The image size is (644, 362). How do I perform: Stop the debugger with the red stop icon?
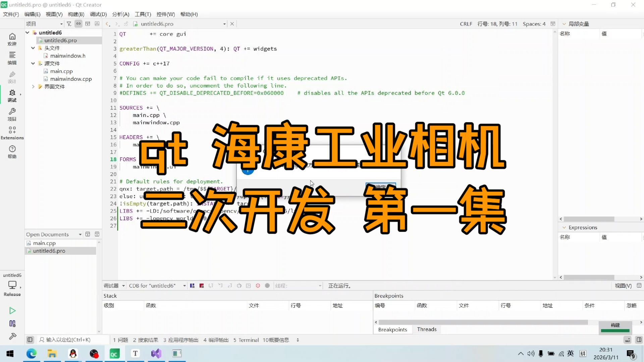[x=202, y=286]
